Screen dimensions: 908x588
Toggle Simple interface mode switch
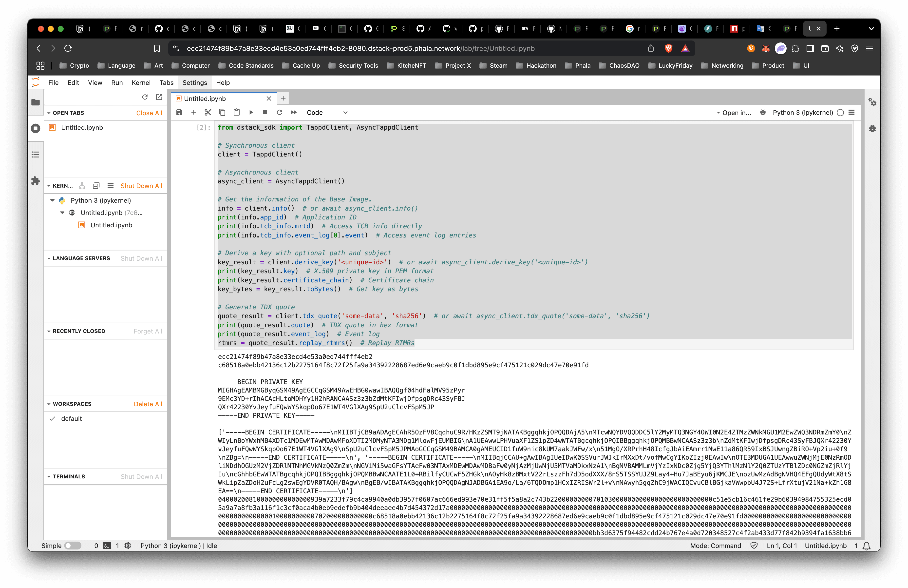point(73,545)
